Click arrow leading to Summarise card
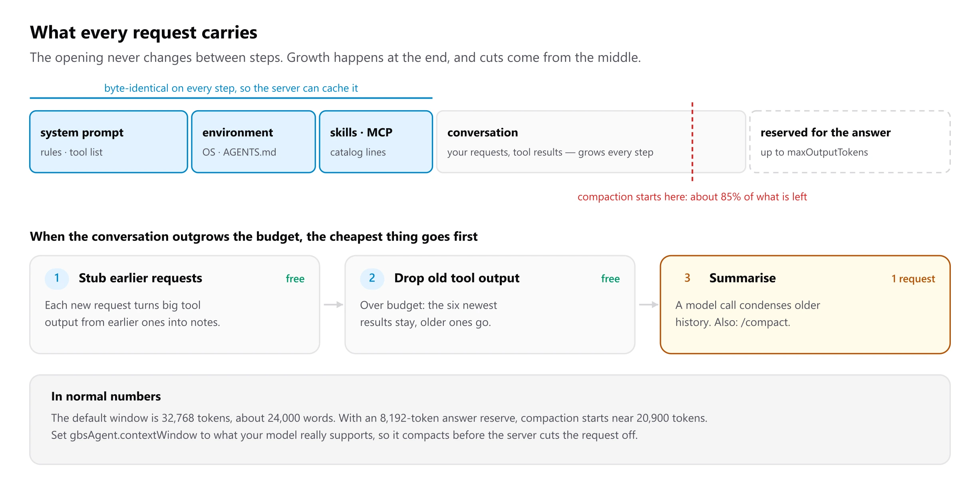Screen dimensions: 980x490 pos(648,305)
